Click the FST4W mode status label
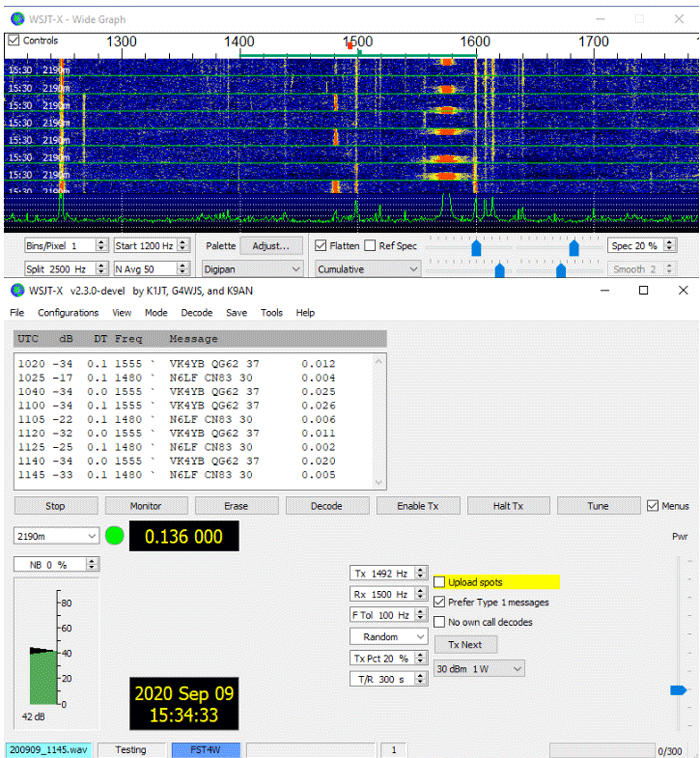 206,750
